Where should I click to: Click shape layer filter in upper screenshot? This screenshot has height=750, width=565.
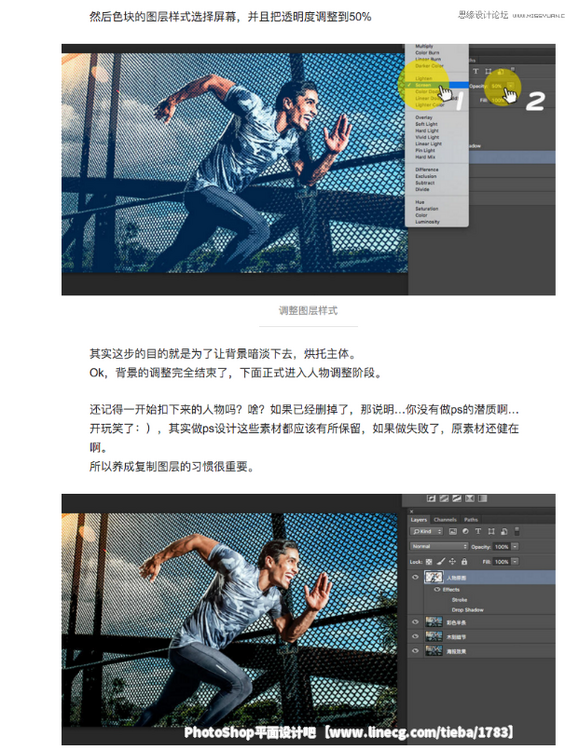click(x=488, y=71)
